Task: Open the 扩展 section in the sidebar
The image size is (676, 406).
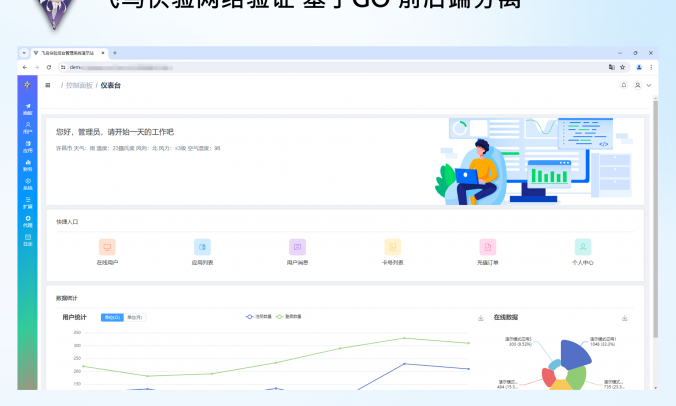Action: point(28,203)
